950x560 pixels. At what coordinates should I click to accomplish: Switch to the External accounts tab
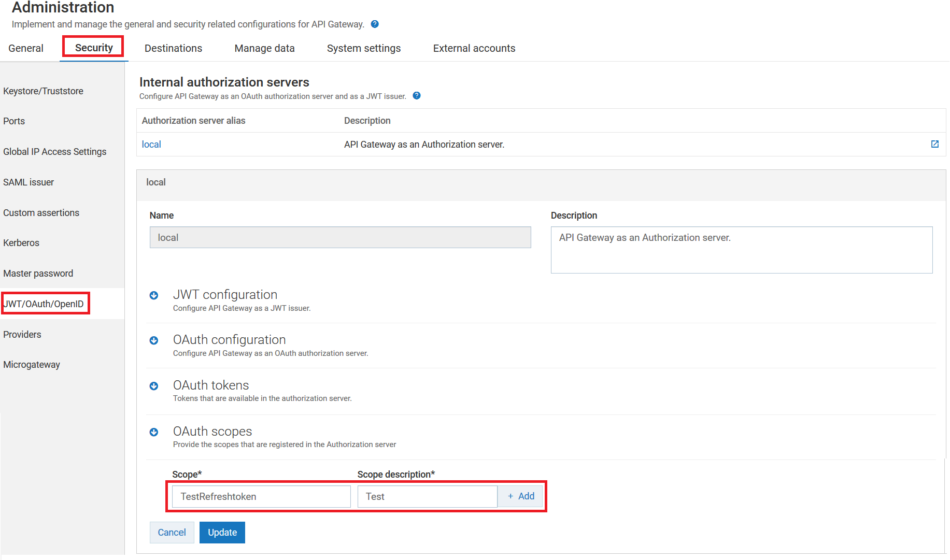(x=474, y=48)
